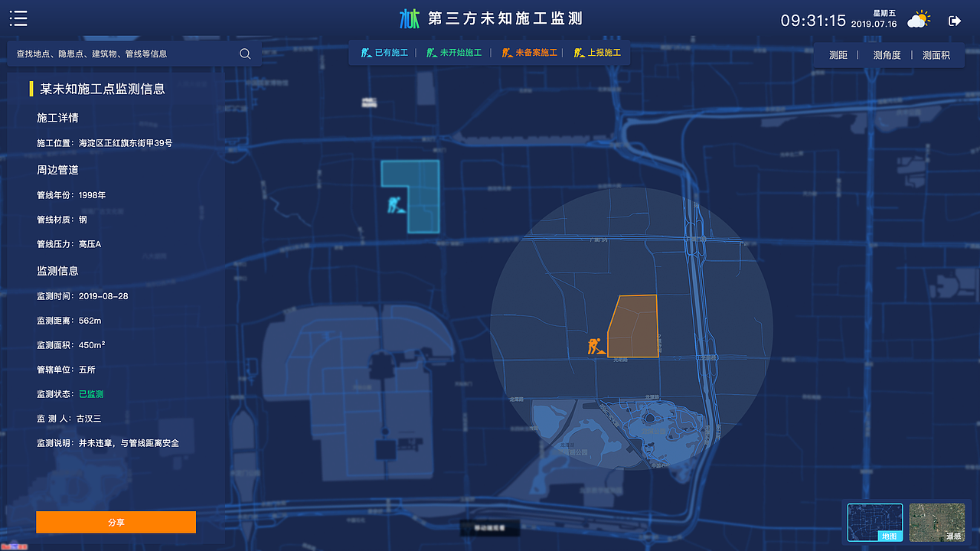980x551 pixels.
Task: Switch to the 地图 map view thumbnail
Action: click(874, 523)
